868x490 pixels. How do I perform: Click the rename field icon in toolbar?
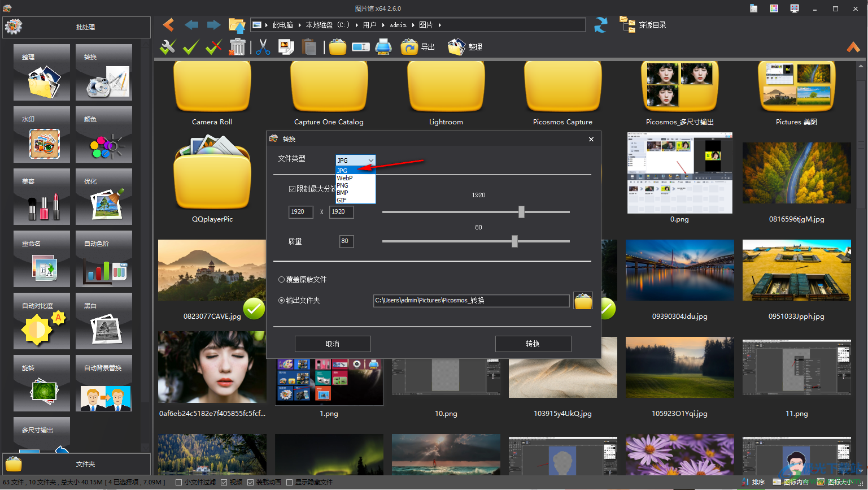(x=361, y=47)
